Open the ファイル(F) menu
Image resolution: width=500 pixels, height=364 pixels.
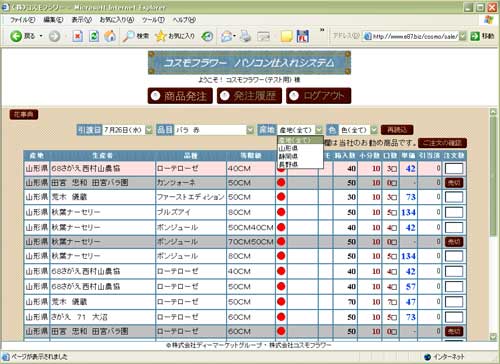[x=22, y=20]
